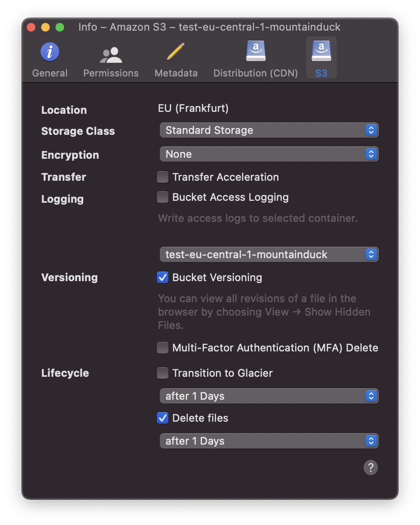Enable the Transition to Glacier checkbox
The height and width of the screenshot is (525, 420).
click(x=163, y=373)
